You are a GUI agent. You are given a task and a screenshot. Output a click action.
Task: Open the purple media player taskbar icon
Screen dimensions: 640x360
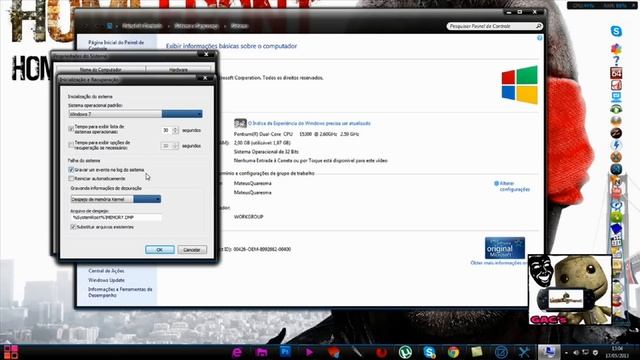click(x=309, y=352)
